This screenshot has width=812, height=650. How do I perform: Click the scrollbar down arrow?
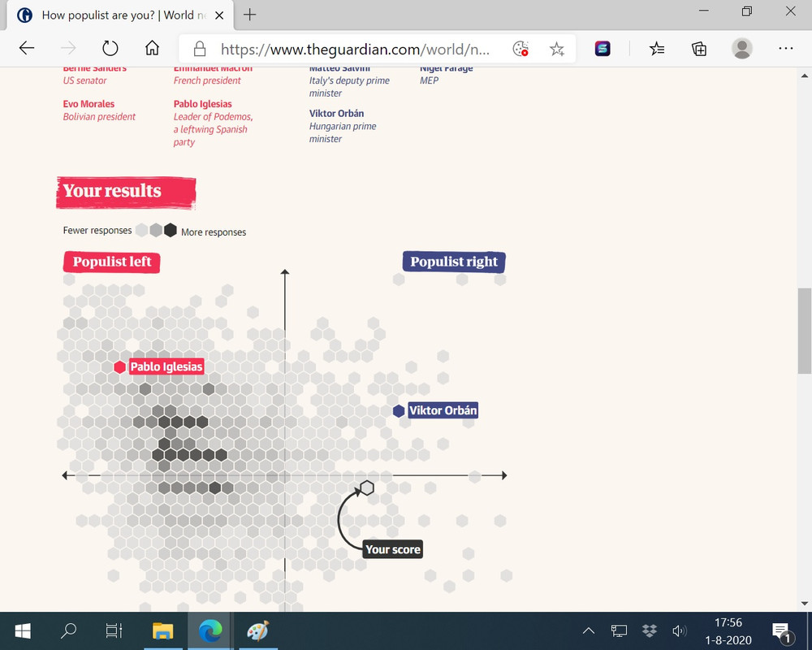tap(804, 604)
